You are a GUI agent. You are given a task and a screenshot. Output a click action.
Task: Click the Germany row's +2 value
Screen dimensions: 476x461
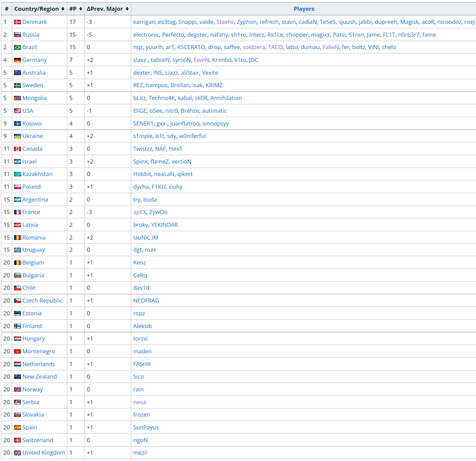(x=89, y=60)
